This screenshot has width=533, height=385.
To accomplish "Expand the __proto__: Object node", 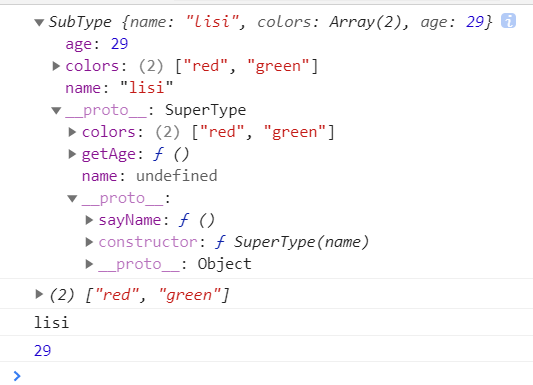I will (x=89, y=264).
